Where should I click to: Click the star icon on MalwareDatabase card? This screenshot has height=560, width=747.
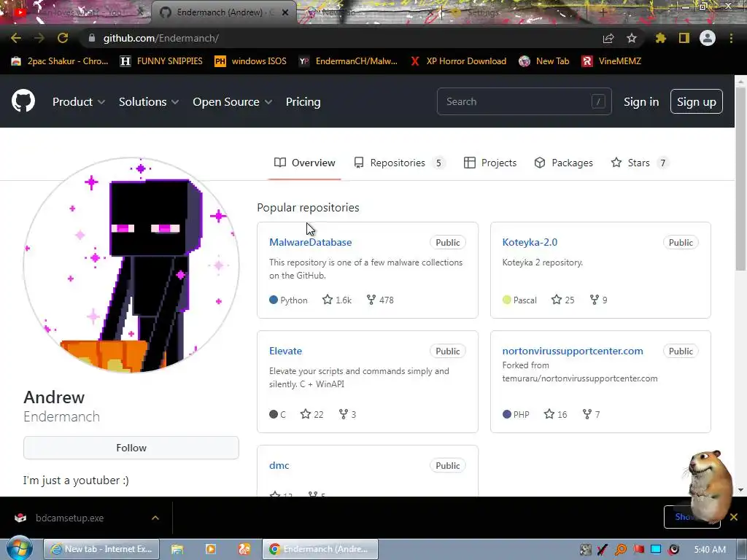(328, 300)
